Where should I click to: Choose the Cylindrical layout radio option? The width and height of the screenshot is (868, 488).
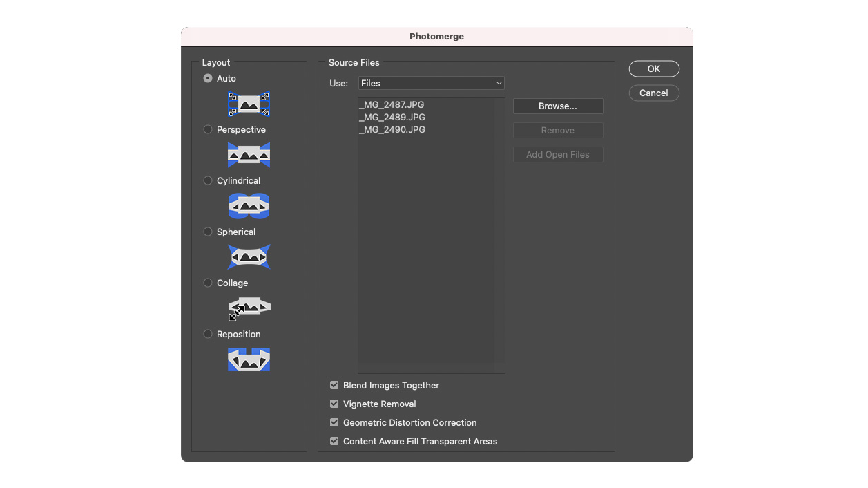pos(208,180)
